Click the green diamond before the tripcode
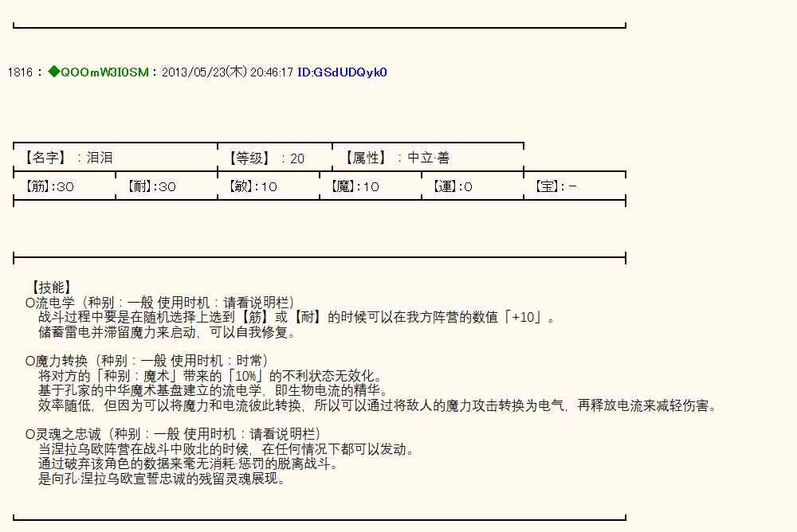Viewport: 797px width, 532px height. click(x=53, y=72)
